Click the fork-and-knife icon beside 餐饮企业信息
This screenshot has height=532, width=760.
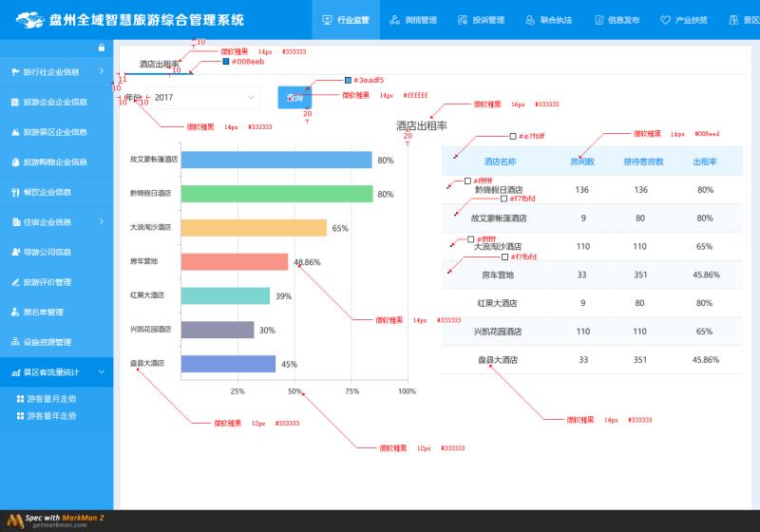click(14, 192)
